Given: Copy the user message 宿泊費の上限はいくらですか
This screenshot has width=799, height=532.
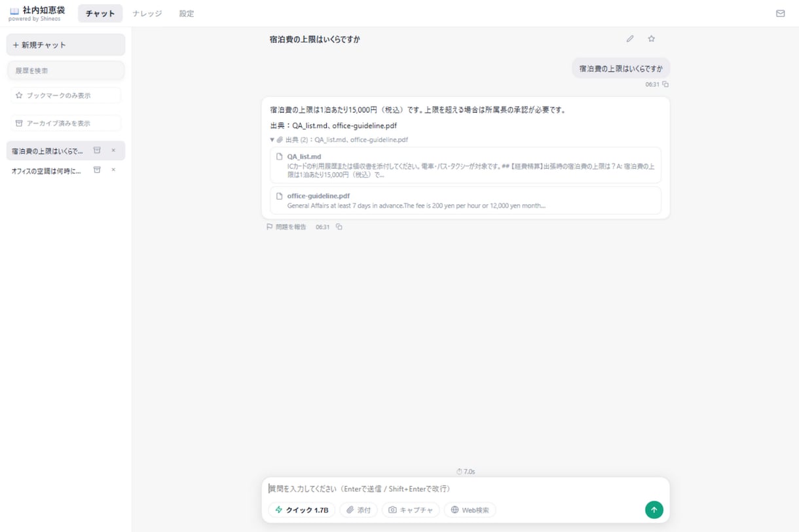Looking at the screenshot, I should coord(665,84).
